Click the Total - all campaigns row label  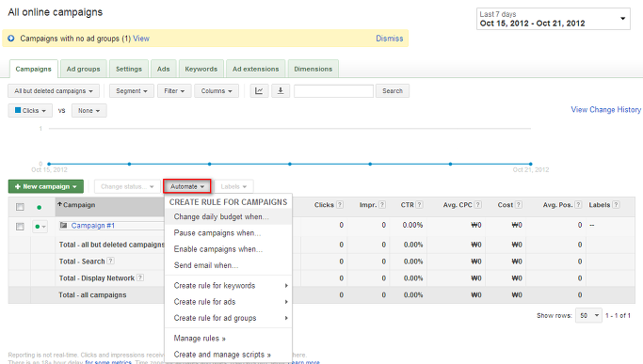pos(92,294)
